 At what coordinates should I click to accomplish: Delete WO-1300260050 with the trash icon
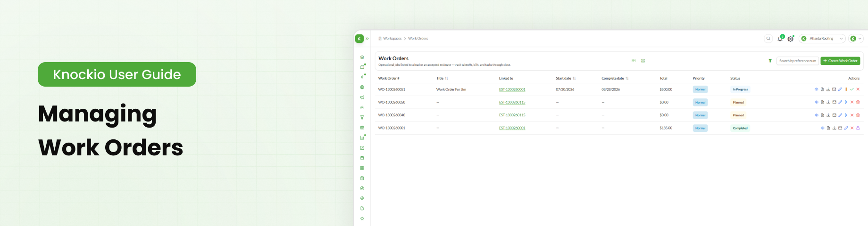coord(858,102)
